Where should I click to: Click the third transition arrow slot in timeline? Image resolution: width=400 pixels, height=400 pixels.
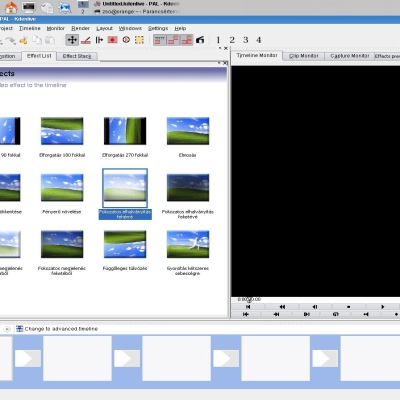(226, 359)
